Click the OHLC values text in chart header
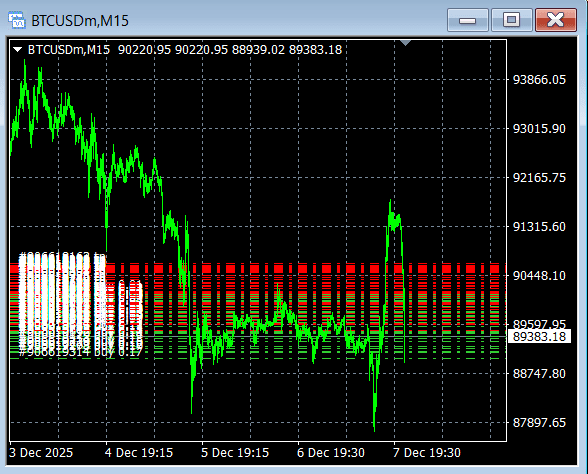588x474 pixels. (230, 50)
